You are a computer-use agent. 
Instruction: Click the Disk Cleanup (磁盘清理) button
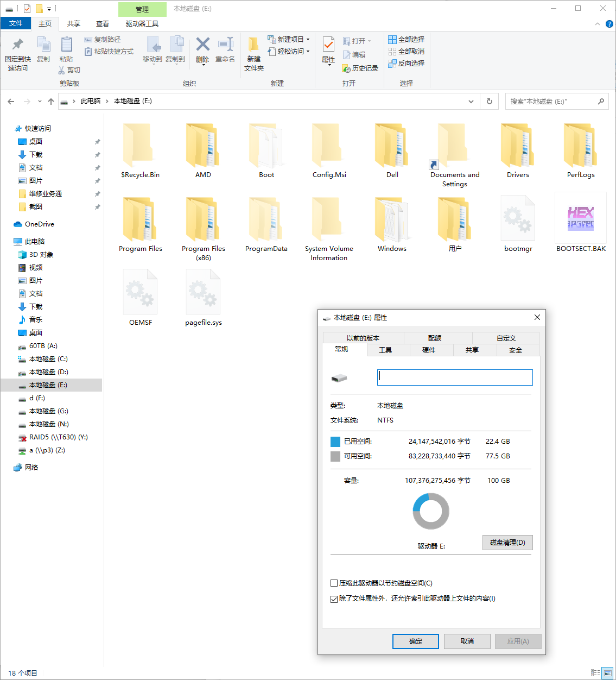click(507, 543)
